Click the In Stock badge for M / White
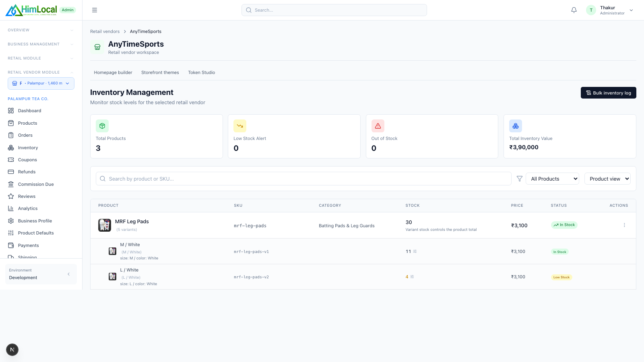Image resolution: width=644 pixels, height=362 pixels. [559, 252]
